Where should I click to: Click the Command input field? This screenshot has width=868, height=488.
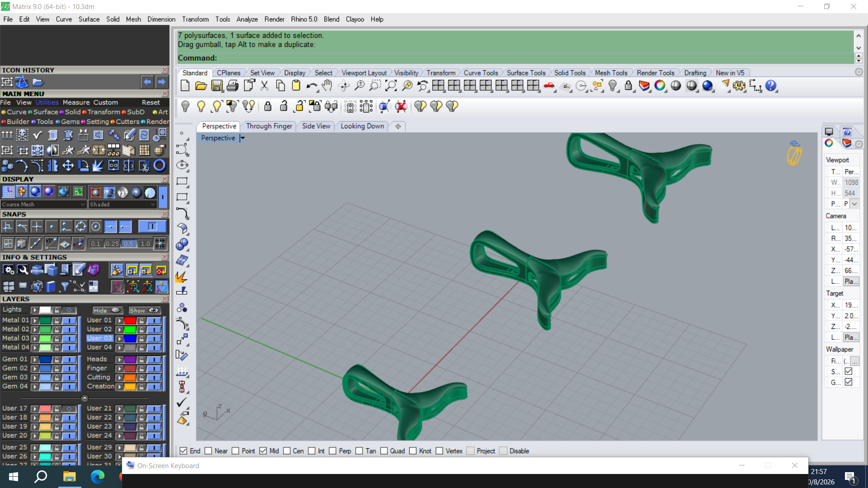tap(515, 58)
